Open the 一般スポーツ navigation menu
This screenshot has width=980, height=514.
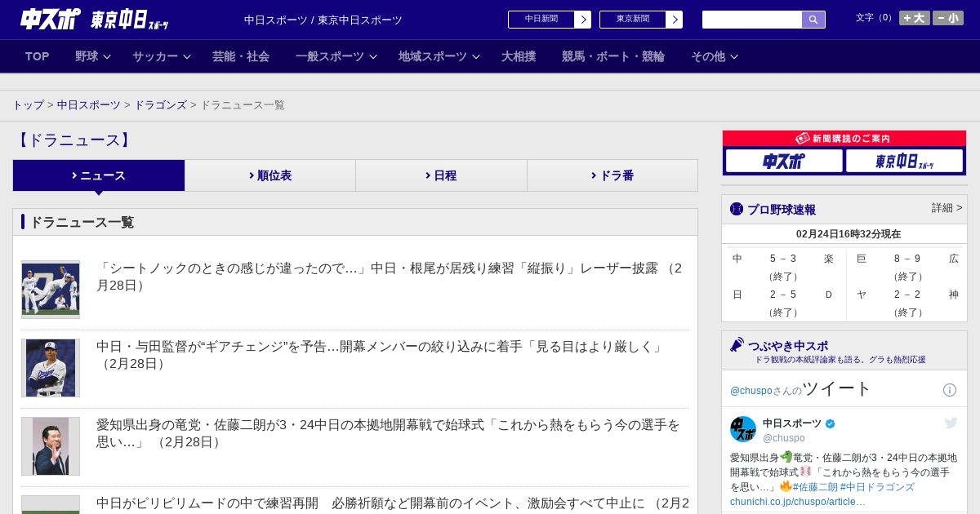click(330, 56)
